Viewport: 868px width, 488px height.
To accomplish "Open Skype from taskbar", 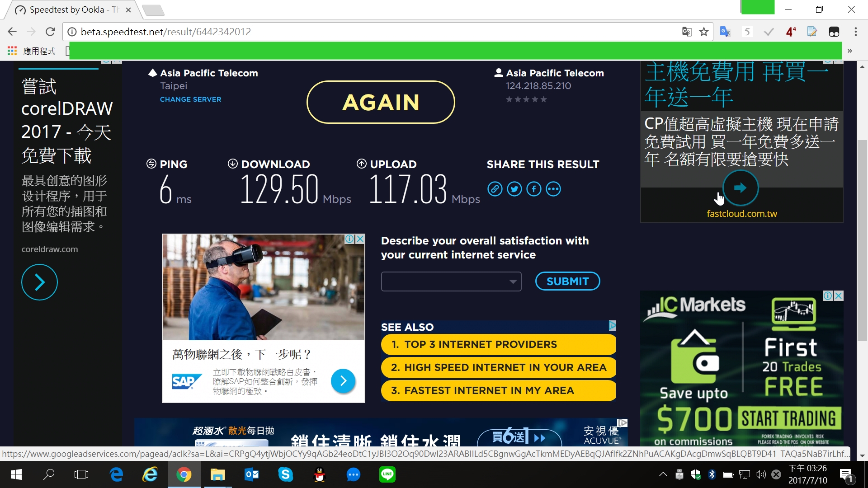I will [x=286, y=474].
